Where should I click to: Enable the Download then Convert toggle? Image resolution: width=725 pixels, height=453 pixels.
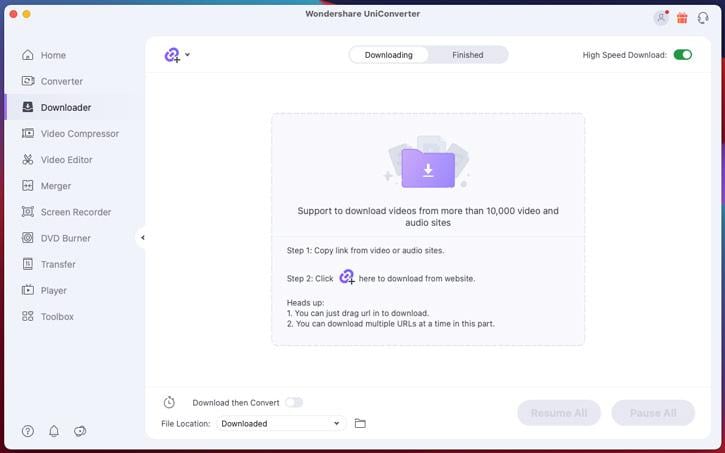(x=294, y=403)
